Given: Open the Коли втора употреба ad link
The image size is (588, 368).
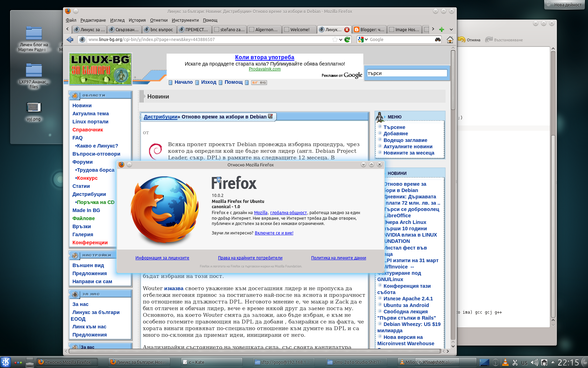Looking at the screenshot, I should 265,57.
